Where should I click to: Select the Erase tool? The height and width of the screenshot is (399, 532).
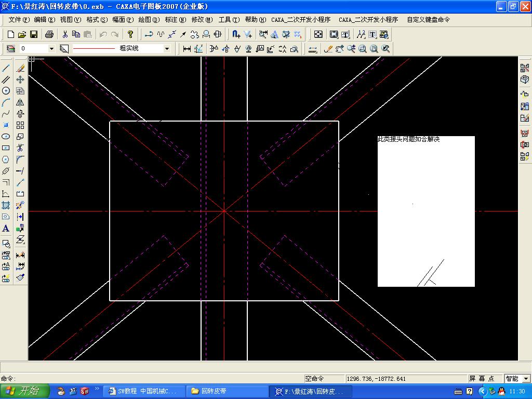point(20,68)
